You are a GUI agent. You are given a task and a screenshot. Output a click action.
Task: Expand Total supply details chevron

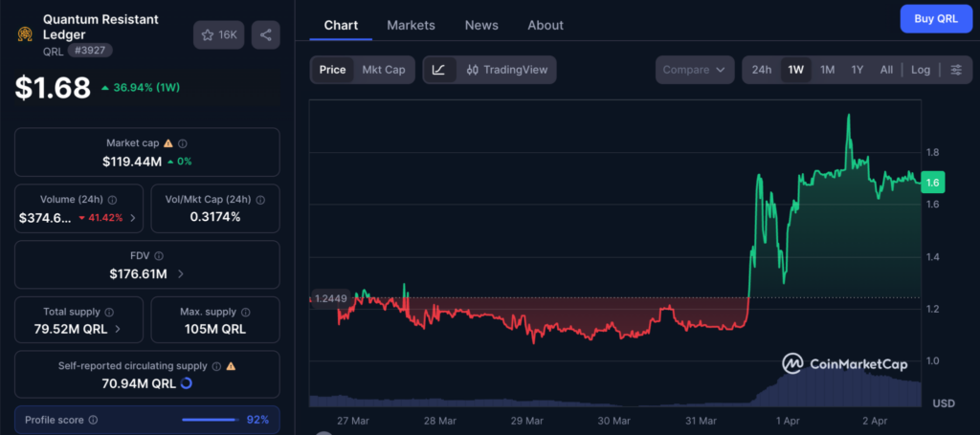(118, 329)
